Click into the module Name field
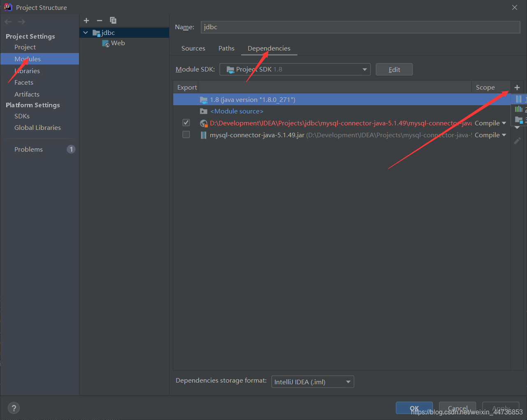 [x=360, y=27]
